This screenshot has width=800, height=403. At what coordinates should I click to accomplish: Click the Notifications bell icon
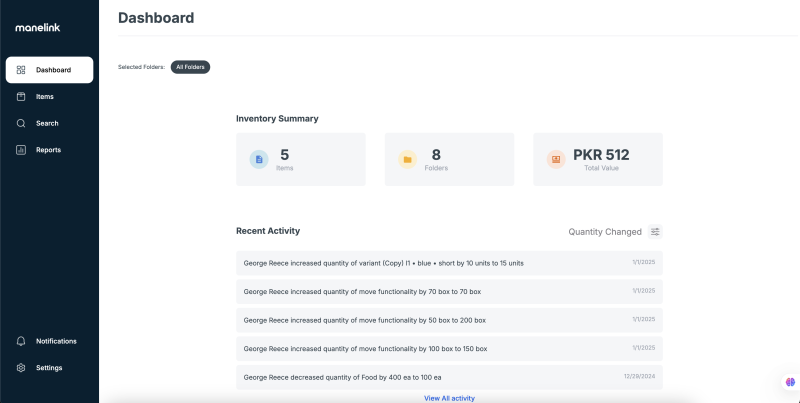(x=21, y=341)
